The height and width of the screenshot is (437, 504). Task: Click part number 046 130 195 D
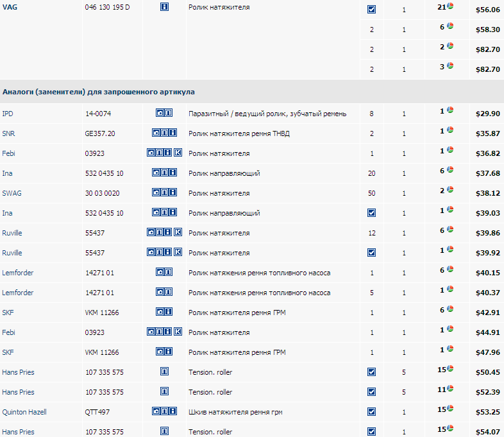pyautogui.click(x=107, y=7)
